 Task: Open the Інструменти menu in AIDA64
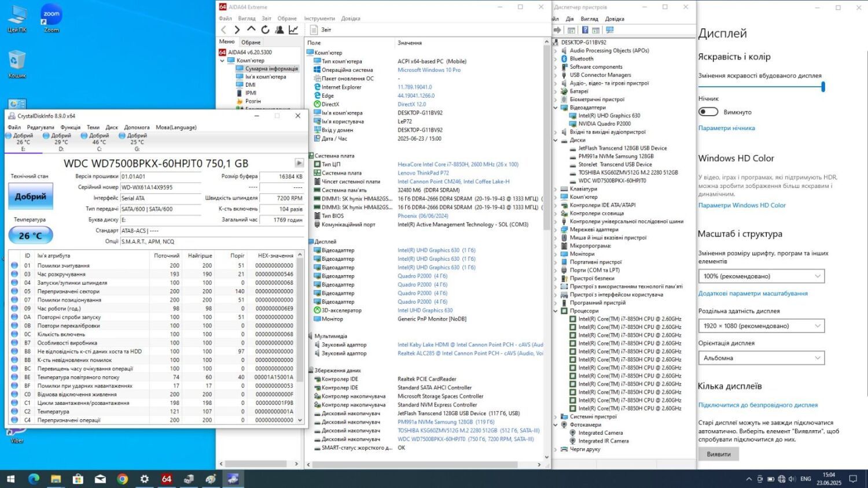click(x=319, y=19)
